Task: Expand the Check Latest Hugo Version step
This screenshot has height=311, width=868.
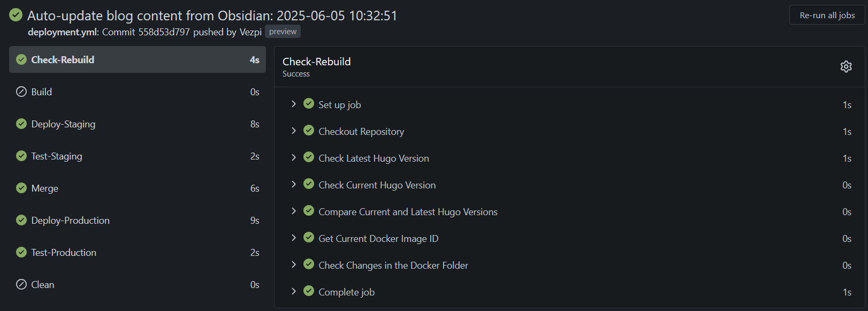Action: click(293, 157)
